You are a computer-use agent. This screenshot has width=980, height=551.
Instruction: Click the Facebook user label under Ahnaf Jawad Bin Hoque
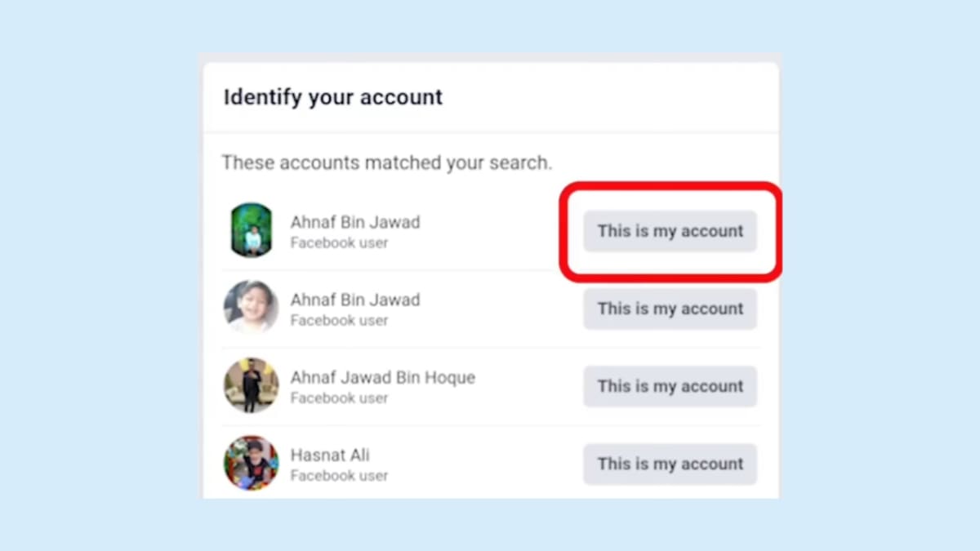(339, 398)
